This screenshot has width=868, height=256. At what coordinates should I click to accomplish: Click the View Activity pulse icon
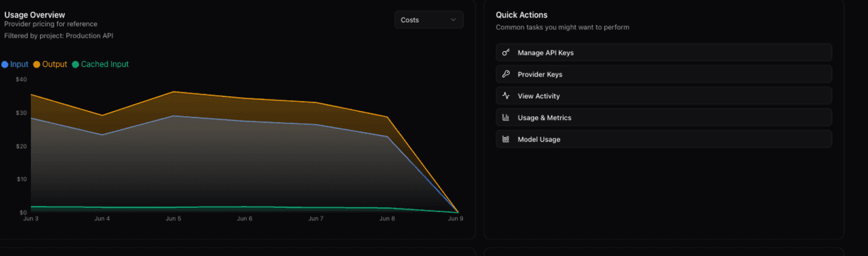pyautogui.click(x=506, y=96)
